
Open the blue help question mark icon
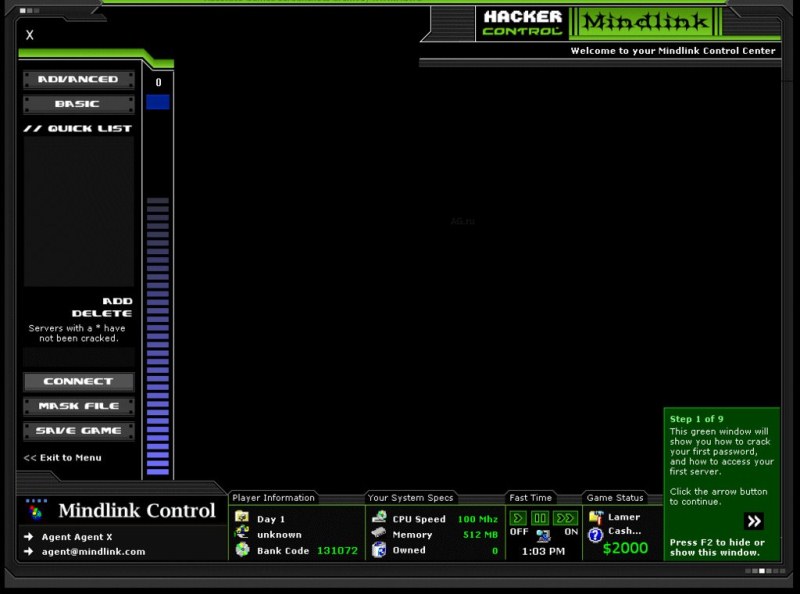coord(596,535)
